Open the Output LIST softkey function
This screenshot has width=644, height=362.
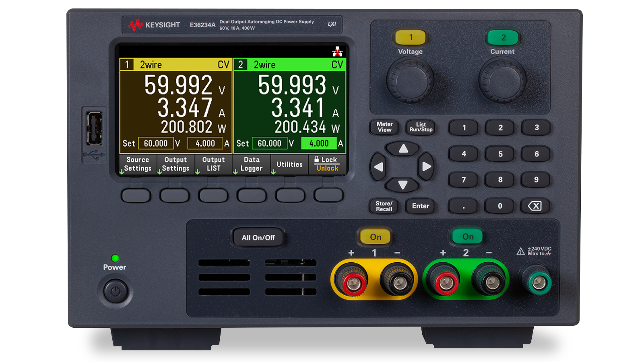click(x=213, y=164)
